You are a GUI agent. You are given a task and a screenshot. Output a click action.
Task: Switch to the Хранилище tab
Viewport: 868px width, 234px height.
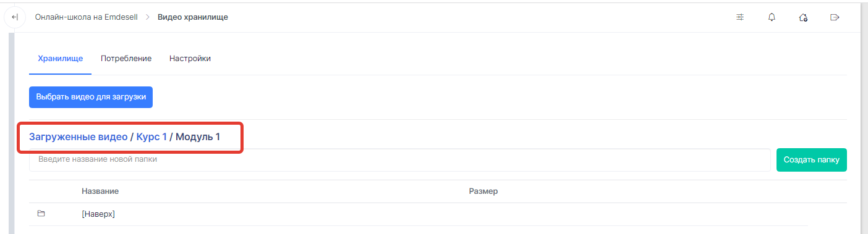tap(61, 59)
